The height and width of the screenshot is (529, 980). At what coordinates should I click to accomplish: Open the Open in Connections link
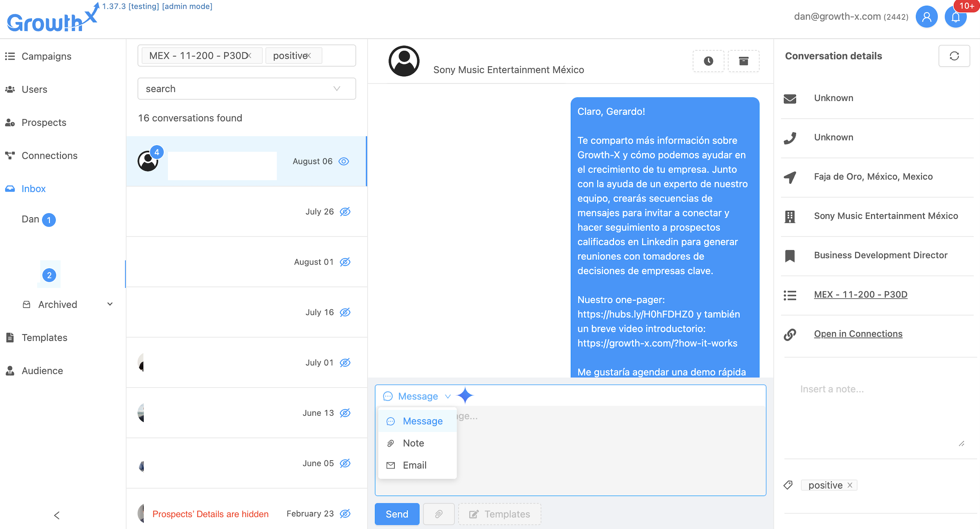tap(858, 334)
